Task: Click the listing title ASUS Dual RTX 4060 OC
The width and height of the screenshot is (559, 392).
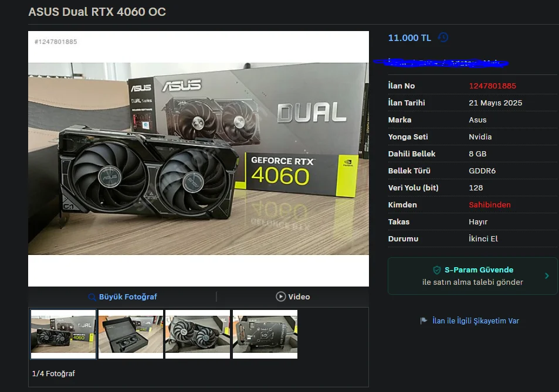Action: click(x=97, y=12)
